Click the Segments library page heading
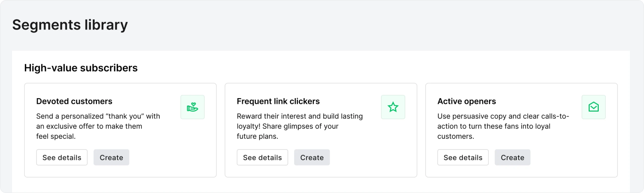This screenshot has width=644, height=193. coord(70,25)
